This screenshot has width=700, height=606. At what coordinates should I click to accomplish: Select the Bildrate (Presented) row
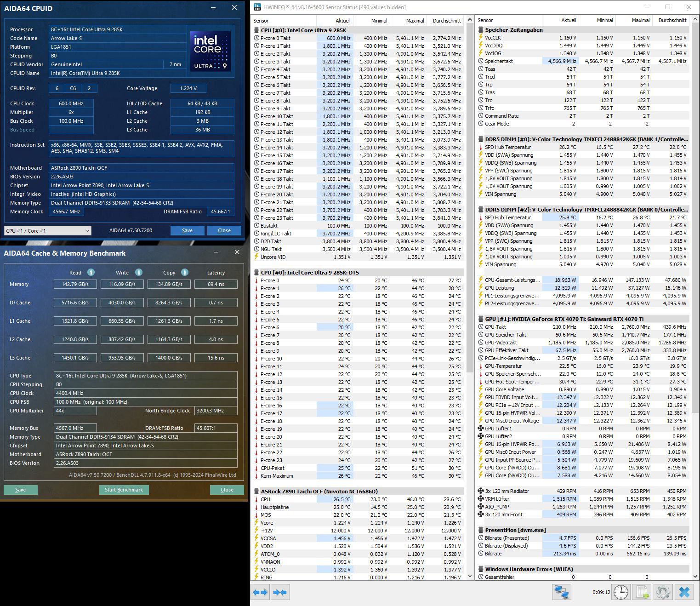click(583, 538)
